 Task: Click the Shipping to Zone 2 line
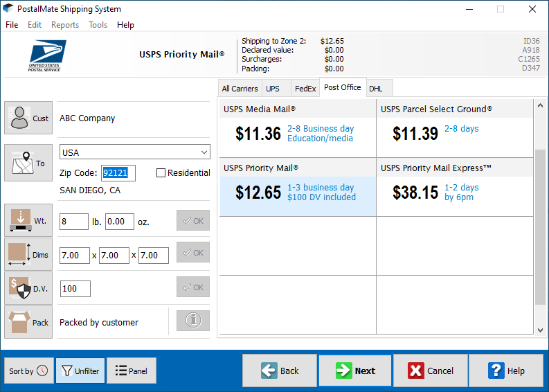click(x=293, y=41)
